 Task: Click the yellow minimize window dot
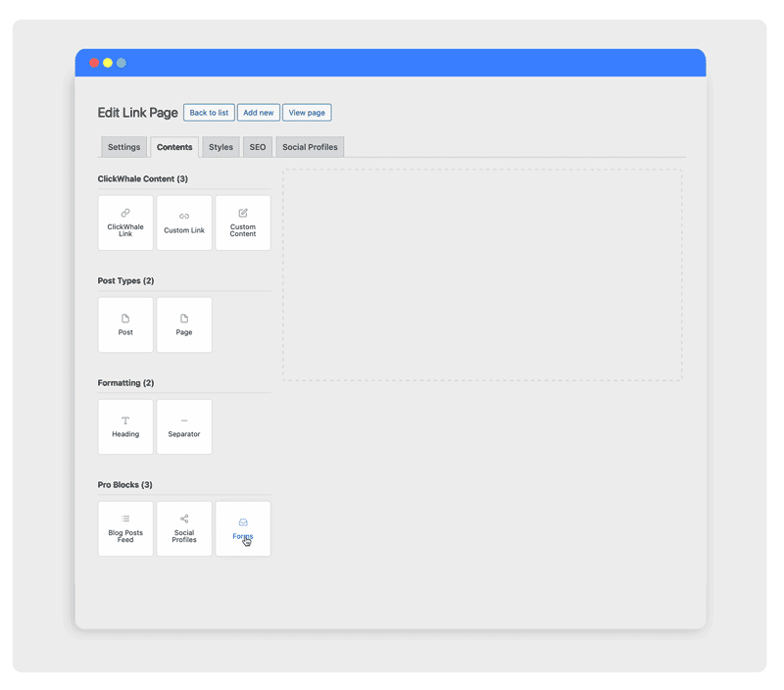tap(108, 63)
